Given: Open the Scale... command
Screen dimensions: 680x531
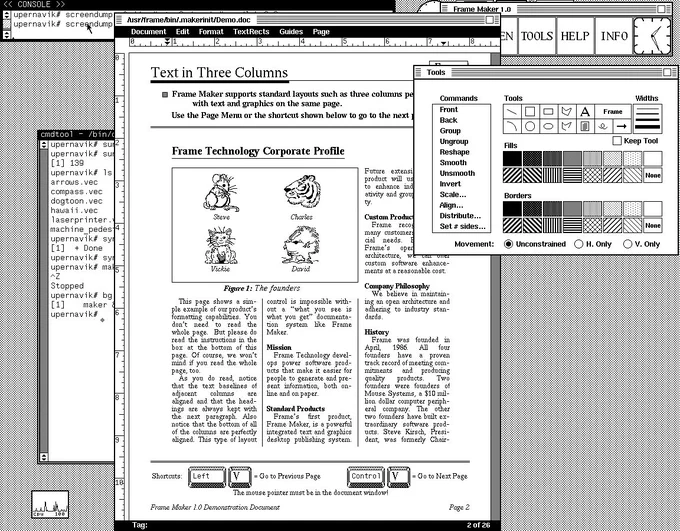Looking at the screenshot, I should point(453,194).
